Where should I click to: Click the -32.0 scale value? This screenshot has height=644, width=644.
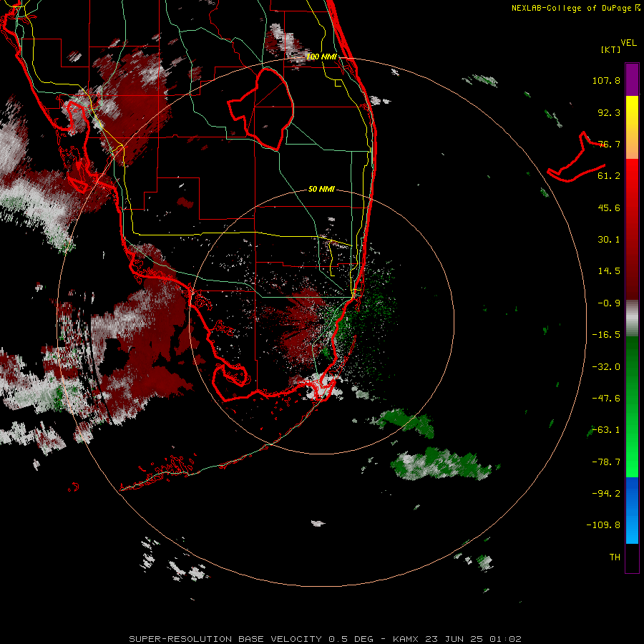pyautogui.click(x=606, y=367)
